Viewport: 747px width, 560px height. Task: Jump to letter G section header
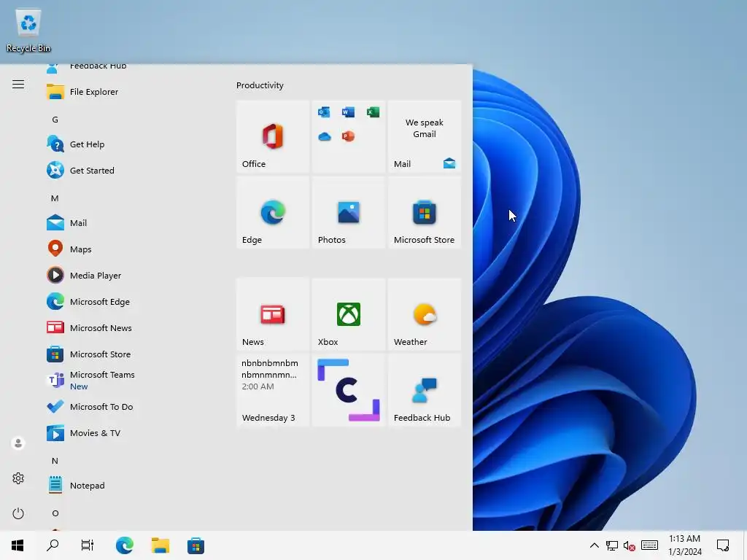55,120
